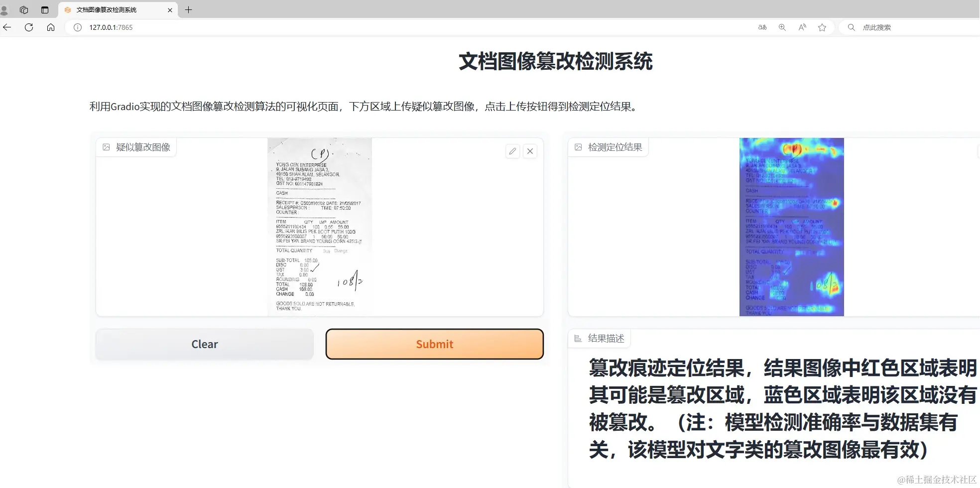The height and width of the screenshot is (488, 980).
Task: Click the 结果描述 label
Action: 600,339
